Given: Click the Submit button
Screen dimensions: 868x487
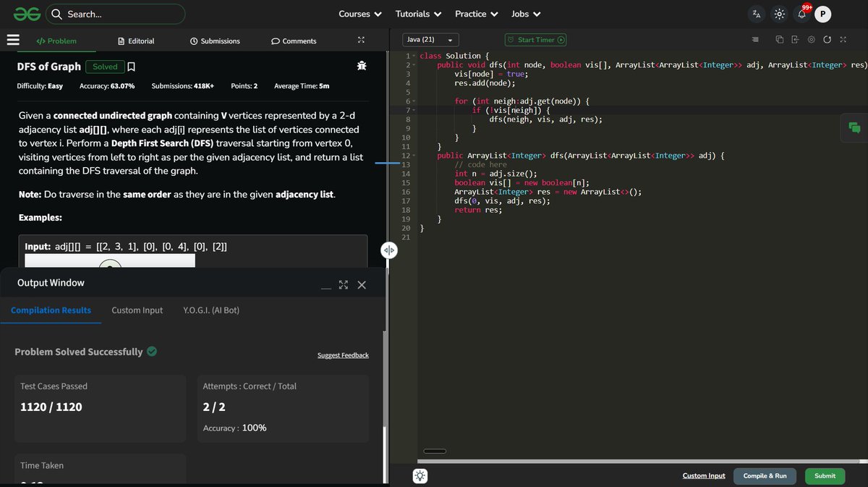Looking at the screenshot, I should (x=825, y=476).
